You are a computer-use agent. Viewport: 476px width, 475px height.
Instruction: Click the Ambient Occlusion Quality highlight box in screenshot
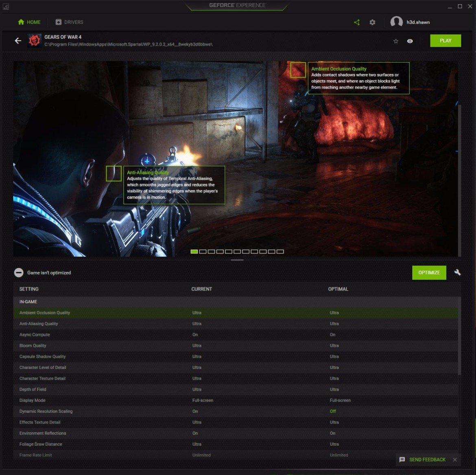[x=298, y=70]
